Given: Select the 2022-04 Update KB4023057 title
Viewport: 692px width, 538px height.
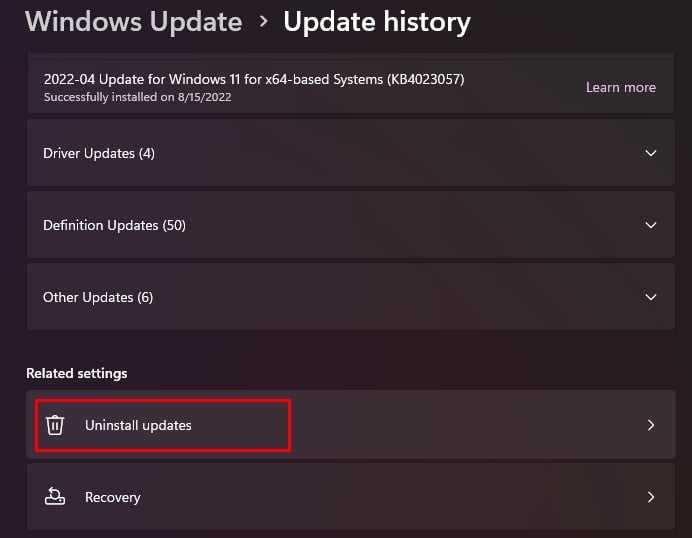Looking at the screenshot, I should (253, 79).
